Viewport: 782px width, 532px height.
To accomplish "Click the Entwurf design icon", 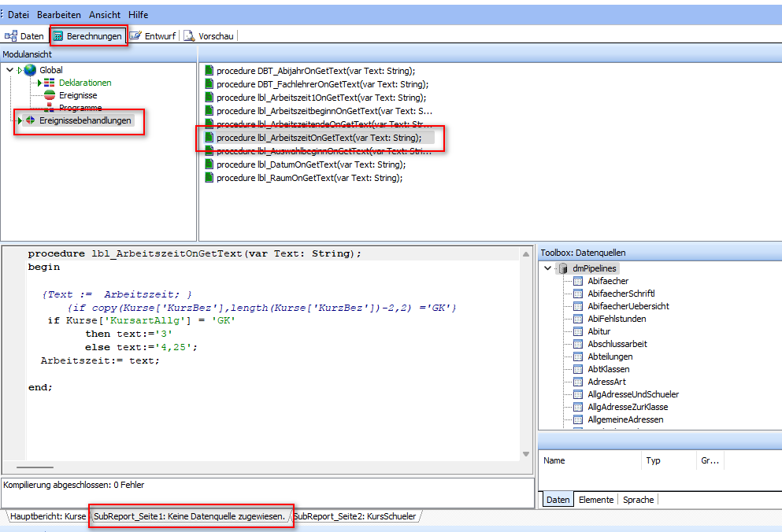I will tap(136, 36).
